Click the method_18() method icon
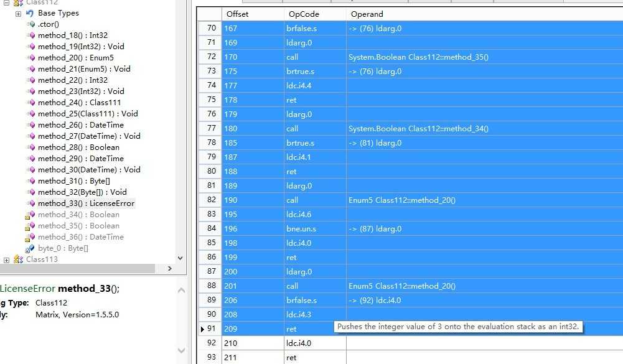The width and height of the screenshot is (623, 364). click(31, 35)
